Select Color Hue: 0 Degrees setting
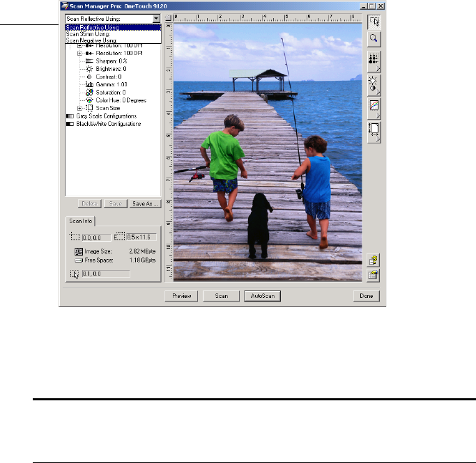This screenshot has height=463, width=476. [x=121, y=100]
